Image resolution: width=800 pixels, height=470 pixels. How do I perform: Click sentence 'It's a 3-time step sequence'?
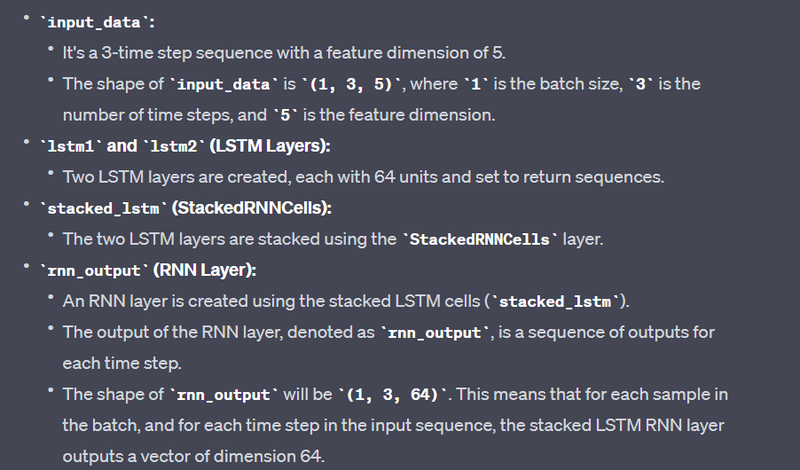[284, 53]
